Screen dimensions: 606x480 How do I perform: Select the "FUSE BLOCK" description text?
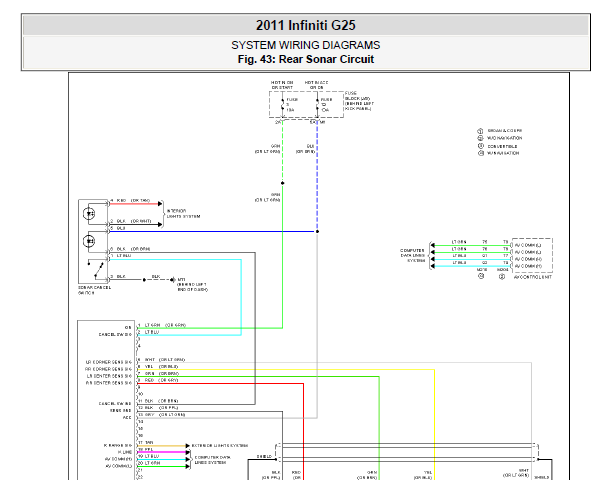pos(359,101)
